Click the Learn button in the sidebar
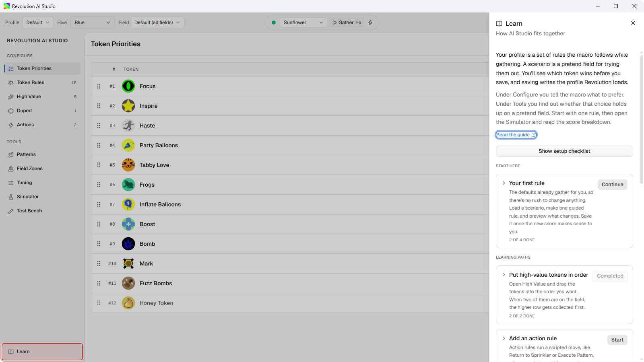644x362 pixels. coord(42,352)
